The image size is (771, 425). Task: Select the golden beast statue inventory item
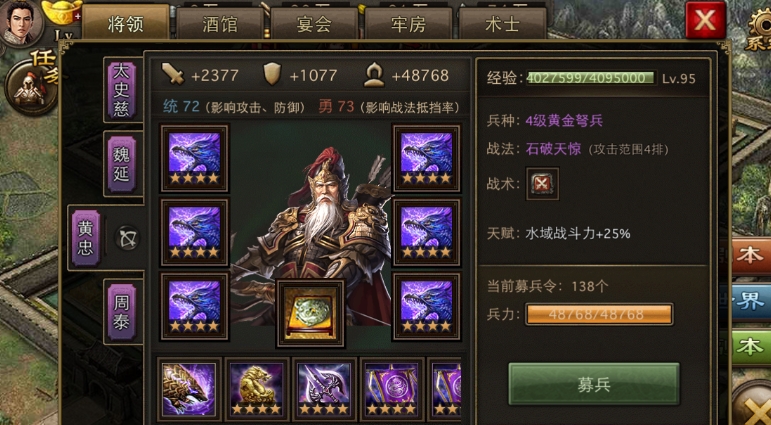tap(256, 389)
